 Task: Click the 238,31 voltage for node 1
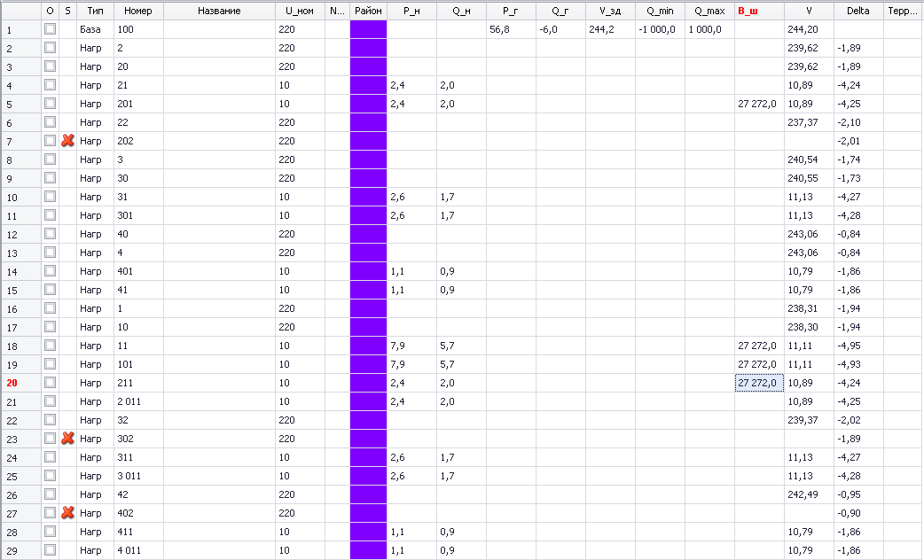pos(803,308)
